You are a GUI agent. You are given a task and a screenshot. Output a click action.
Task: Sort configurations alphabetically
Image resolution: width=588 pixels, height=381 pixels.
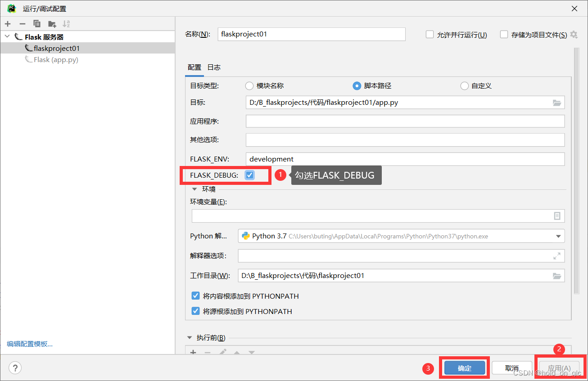tap(66, 24)
